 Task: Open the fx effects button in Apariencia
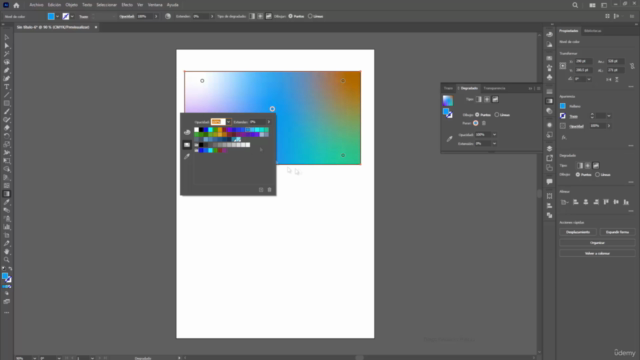(564, 138)
